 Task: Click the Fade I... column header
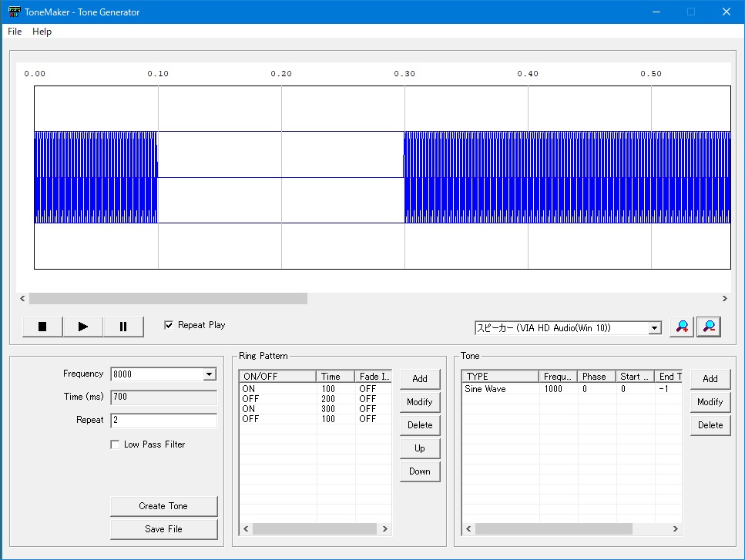(374, 376)
